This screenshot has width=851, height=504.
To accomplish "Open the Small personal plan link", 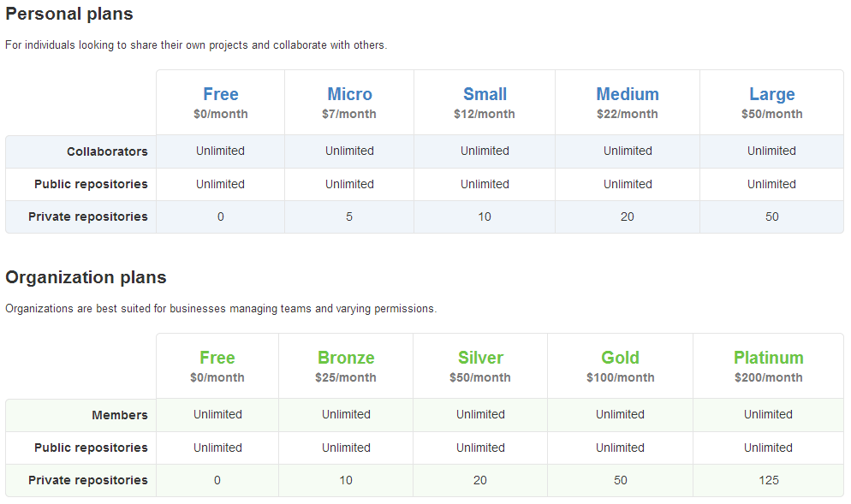I will [485, 94].
